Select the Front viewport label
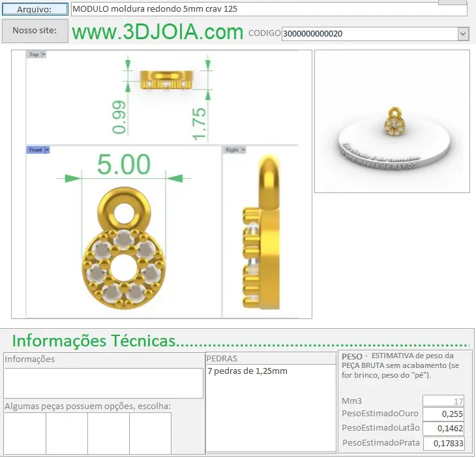 point(35,150)
